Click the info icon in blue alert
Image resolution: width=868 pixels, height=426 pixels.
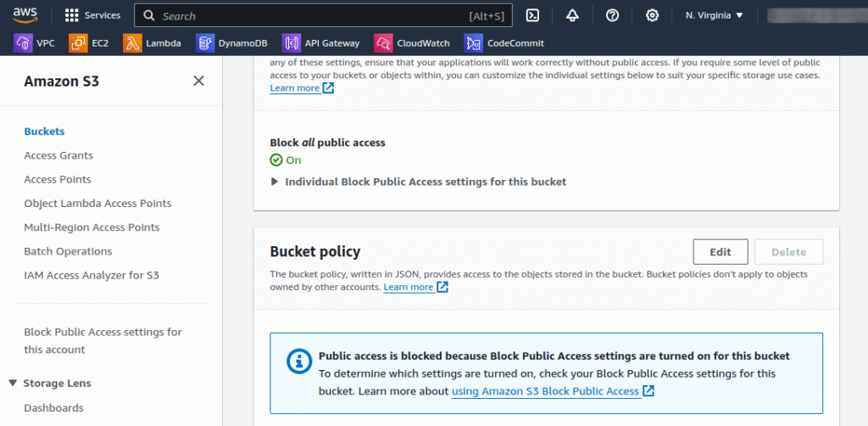pos(299,362)
